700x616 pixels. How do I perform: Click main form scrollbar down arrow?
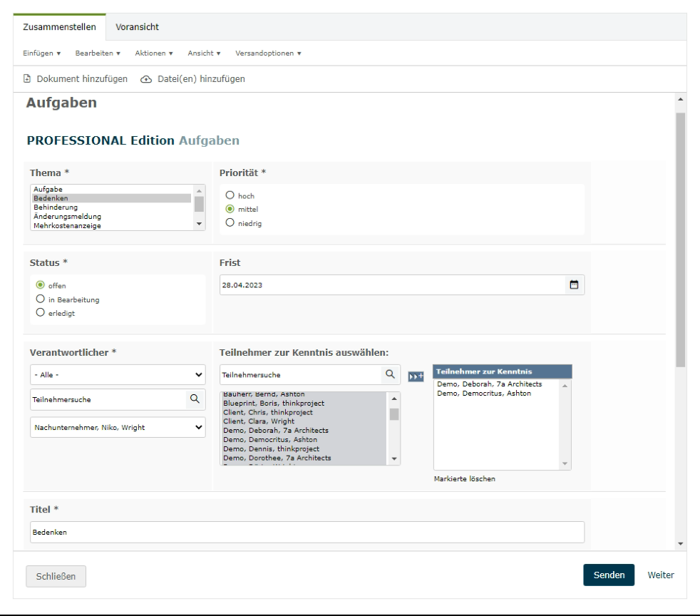pos(680,544)
